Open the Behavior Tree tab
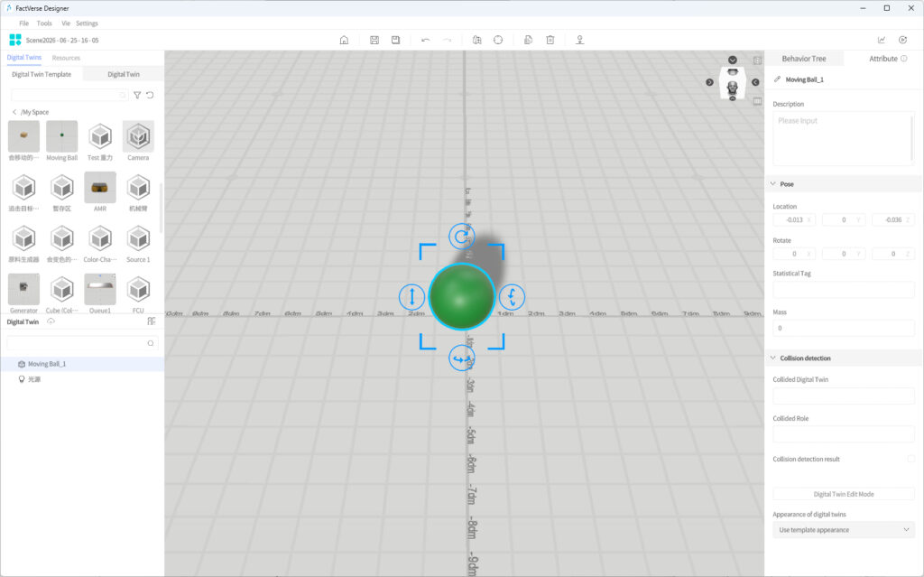This screenshot has width=924, height=577. tap(804, 59)
